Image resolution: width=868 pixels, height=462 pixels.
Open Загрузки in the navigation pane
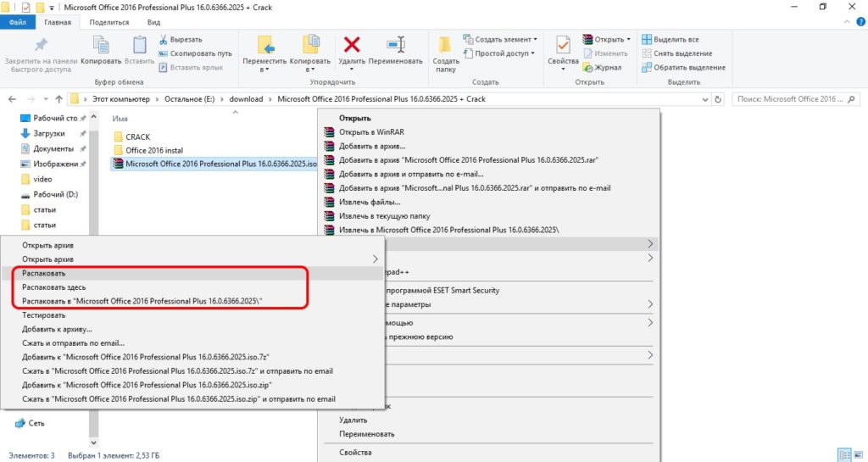pos(48,133)
